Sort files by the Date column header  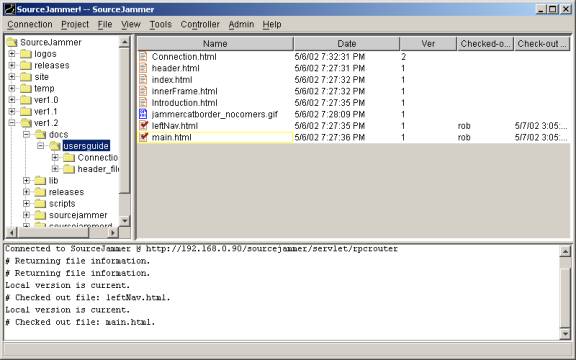[346, 44]
